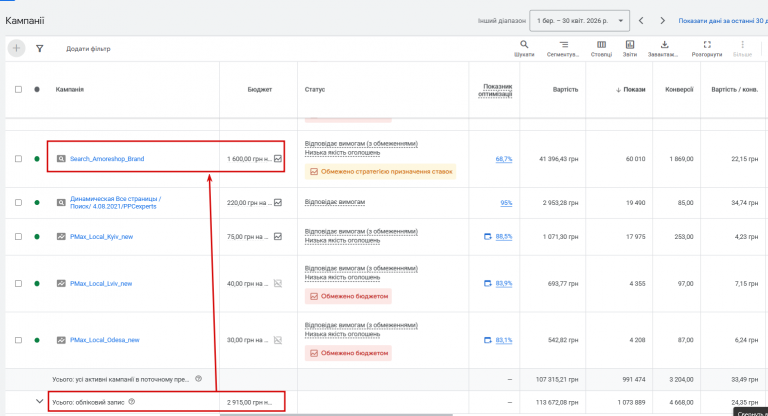Viewport: 768px width, 416px height.
Task: Click help icon beside Усього: усі активні кампанії
Action: click(198, 379)
